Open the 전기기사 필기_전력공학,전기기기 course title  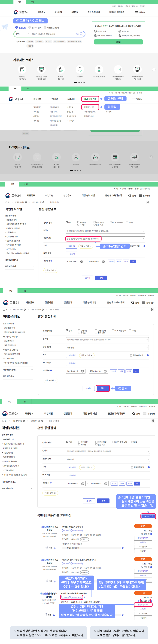click(79, 560)
